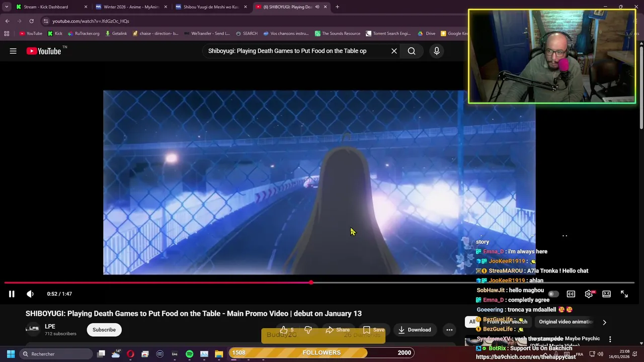Subscribe to the LPE channel
Screen dimensions: 644x362
point(104,330)
